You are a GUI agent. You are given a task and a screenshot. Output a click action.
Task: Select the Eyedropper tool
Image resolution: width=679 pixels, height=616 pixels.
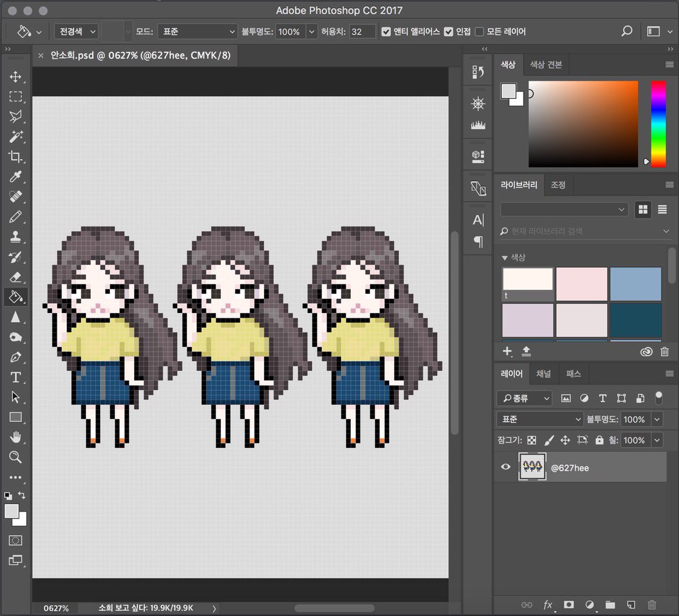[x=15, y=177]
